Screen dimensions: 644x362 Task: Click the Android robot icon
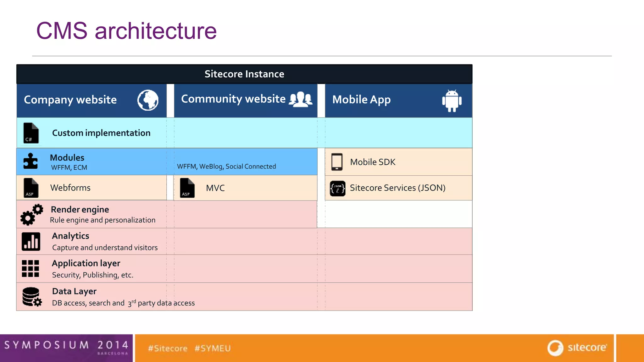click(x=452, y=101)
